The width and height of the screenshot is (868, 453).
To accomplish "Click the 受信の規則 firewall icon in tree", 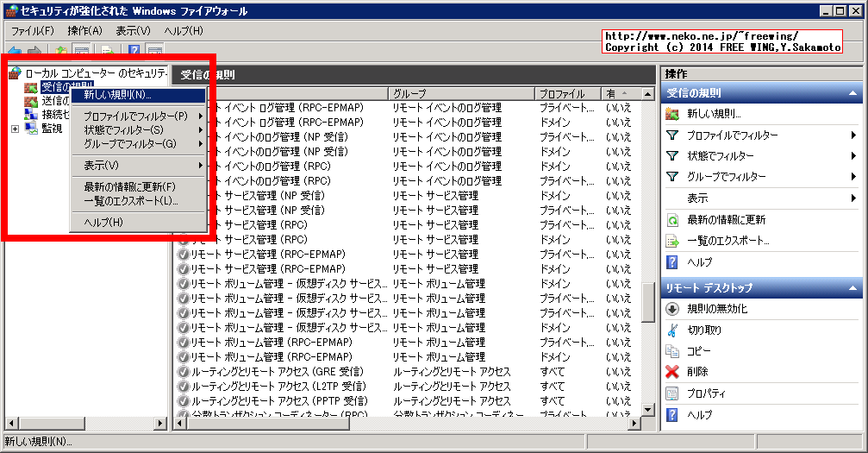I will (31, 88).
